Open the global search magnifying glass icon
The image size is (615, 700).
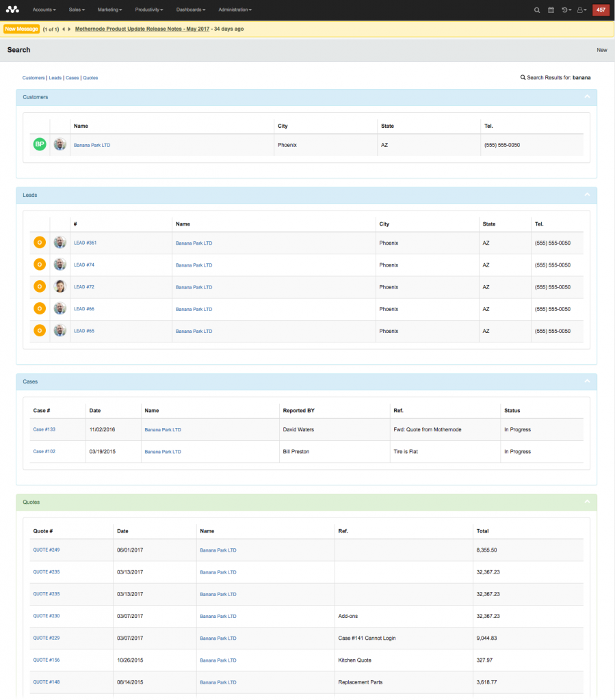click(x=537, y=10)
